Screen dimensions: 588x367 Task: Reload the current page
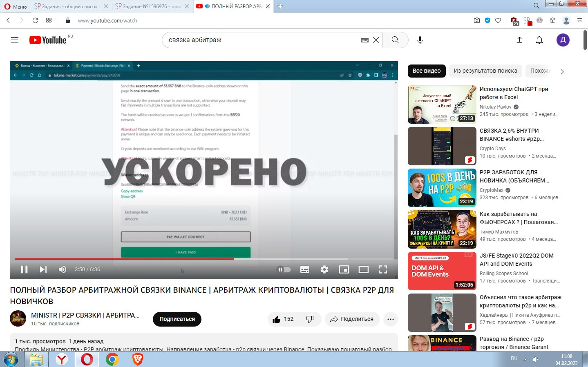click(x=36, y=20)
